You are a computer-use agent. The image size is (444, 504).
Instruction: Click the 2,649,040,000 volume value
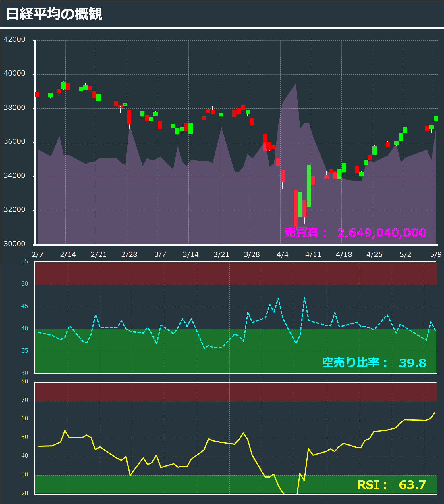click(x=382, y=233)
